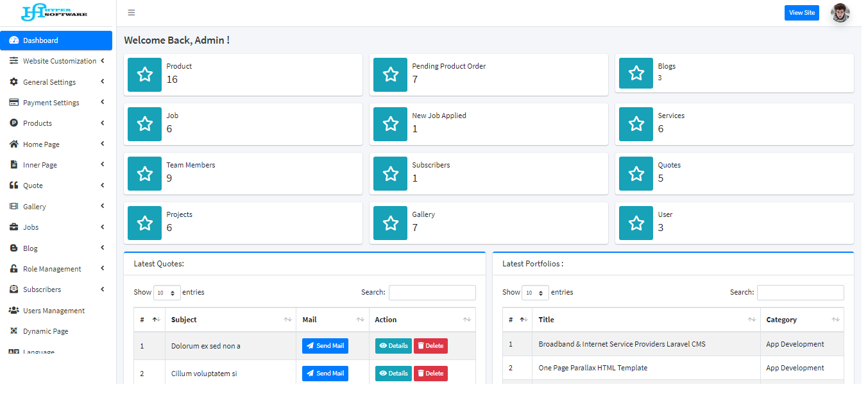Click the hamburger menu icon to collapse sidebar
Viewport: 868px width, 414px height.
tap(132, 13)
